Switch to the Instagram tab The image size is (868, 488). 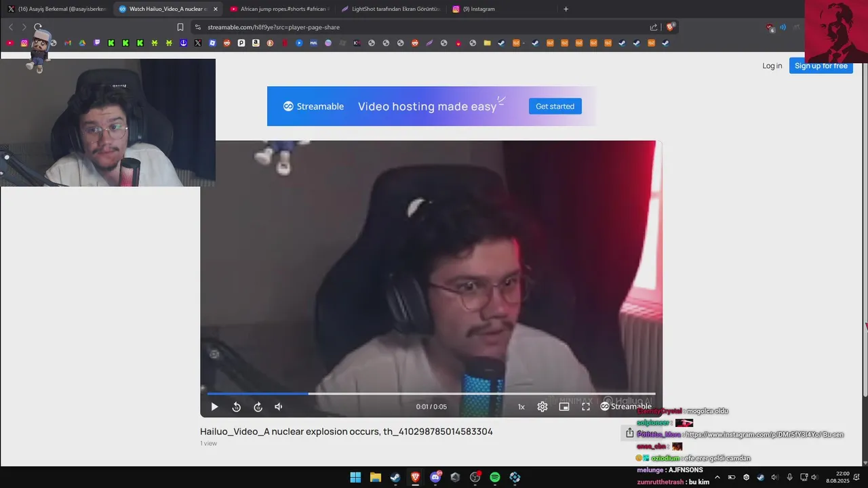(500, 9)
